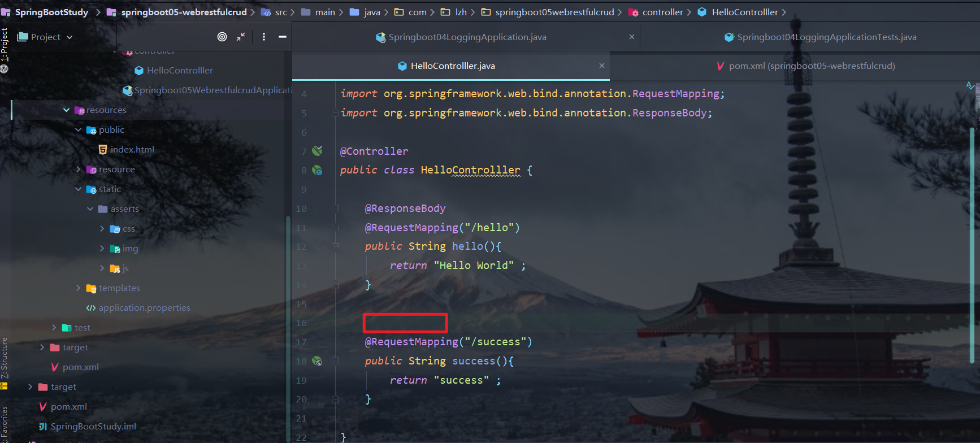
Task: Expand the css folder
Action: 102,228
